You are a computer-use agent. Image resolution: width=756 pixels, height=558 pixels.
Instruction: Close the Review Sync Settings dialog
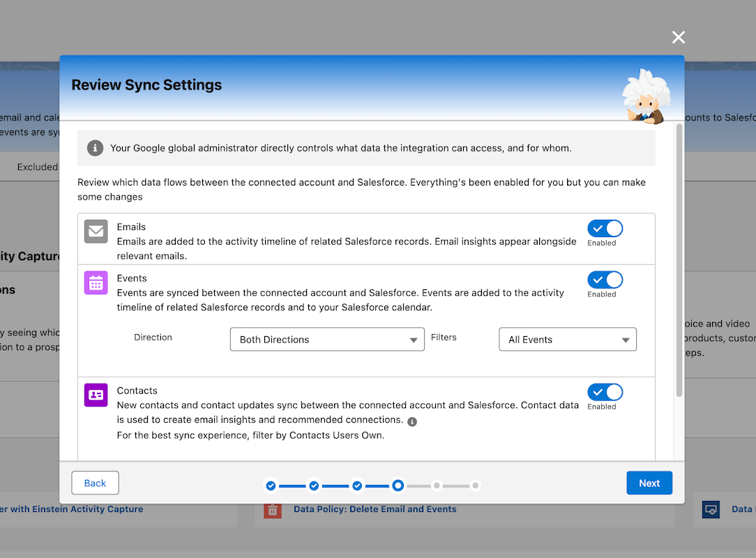pos(679,37)
